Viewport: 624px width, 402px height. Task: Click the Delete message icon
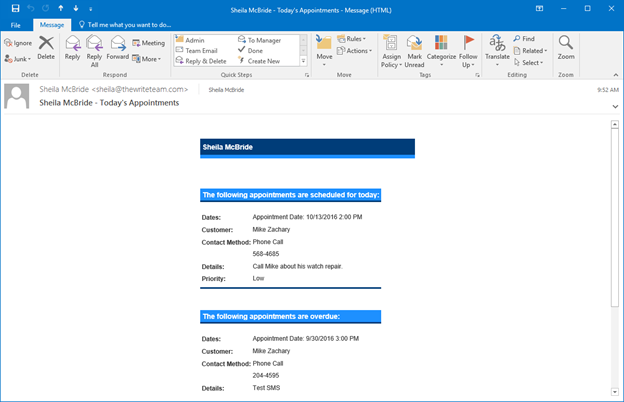[x=46, y=47]
